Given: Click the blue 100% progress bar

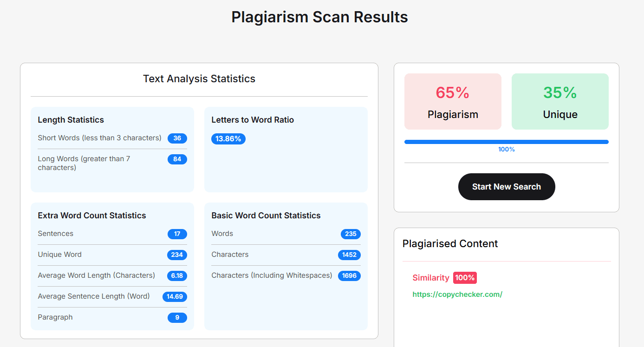Looking at the screenshot, I should point(507,142).
